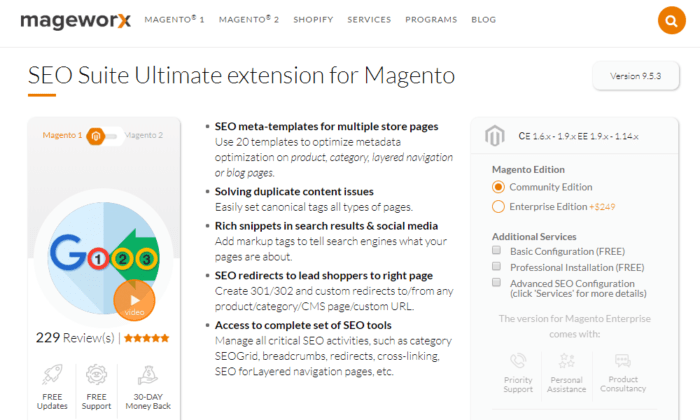Select Enterprise Edition radio button
The height and width of the screenshot is (420, 700).
pyautogui.click(x=498, y=207)
